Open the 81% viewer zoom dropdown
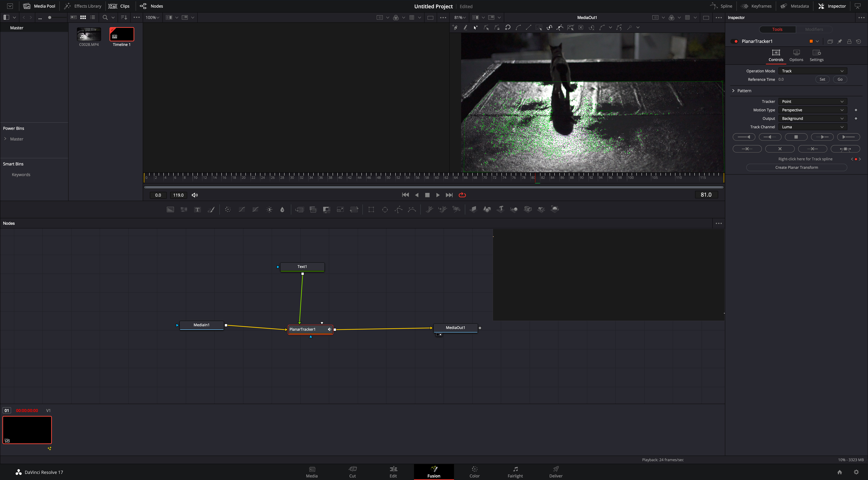Screen dimensions: 868x480 pos(460,17)
